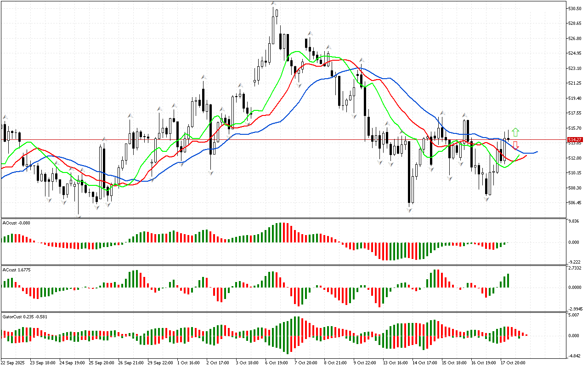Click the 17 Oct 20:00 time label
Viewport: 588px width, 368px height.
click(513, 362)
